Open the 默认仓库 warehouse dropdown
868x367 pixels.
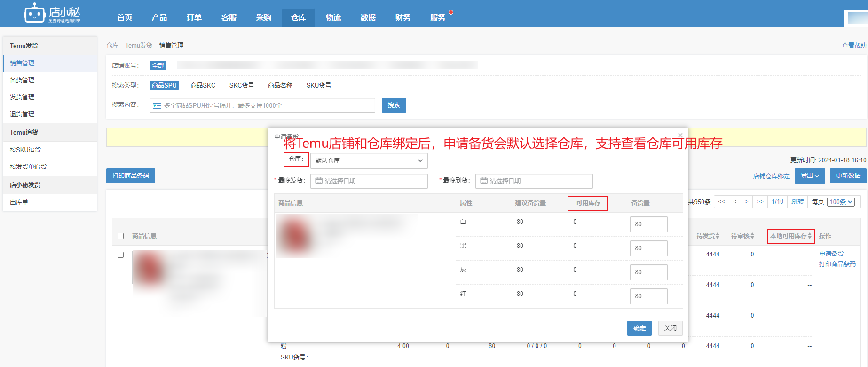click(x=369, y=160)
